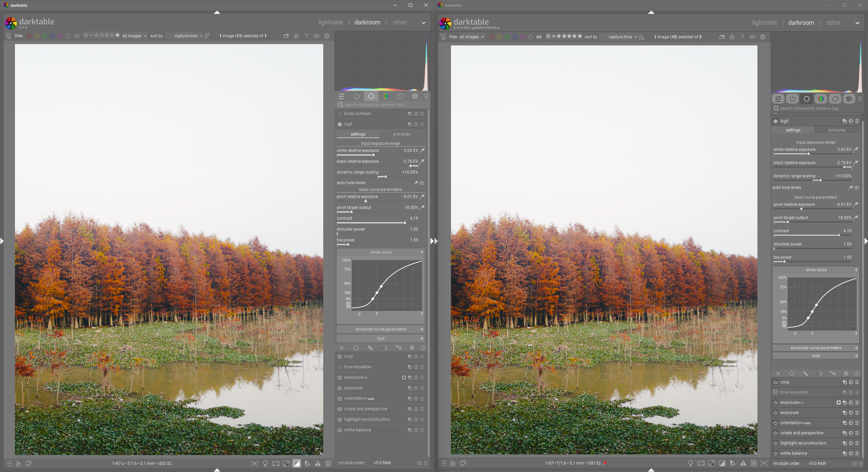This screenshot has width=868, height=472.
Task: Click white relative exposure picker in left window
Action: [x=422, y=151]
